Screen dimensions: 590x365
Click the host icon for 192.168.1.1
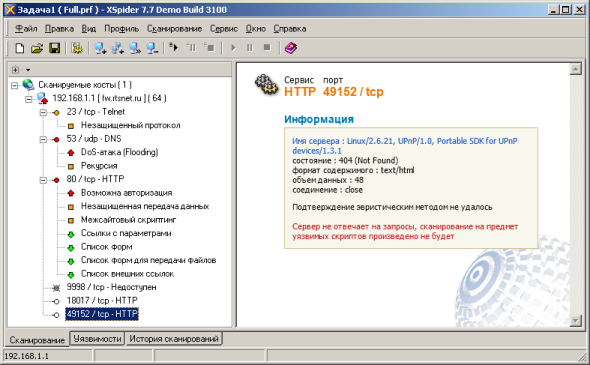pyautogui.click(x=43, y=99)
